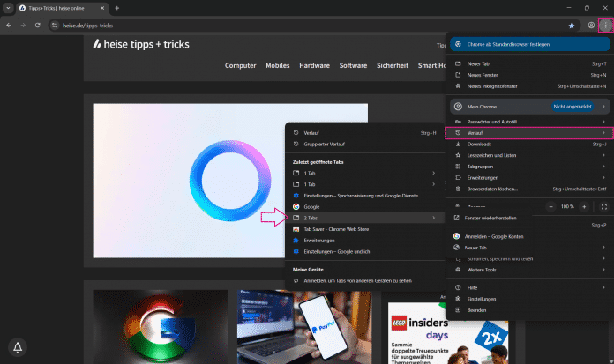614x364 pixels.
Task: Click 'Chrome als Standardbrowser festlegen' button
Action: (x=528, y=44)
